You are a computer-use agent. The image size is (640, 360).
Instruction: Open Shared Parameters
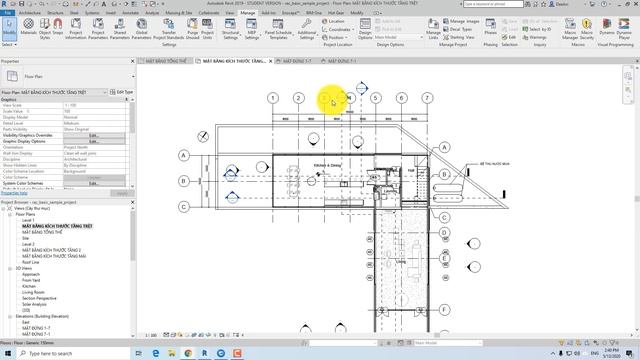pyautogui.click(x=120, y=28)
